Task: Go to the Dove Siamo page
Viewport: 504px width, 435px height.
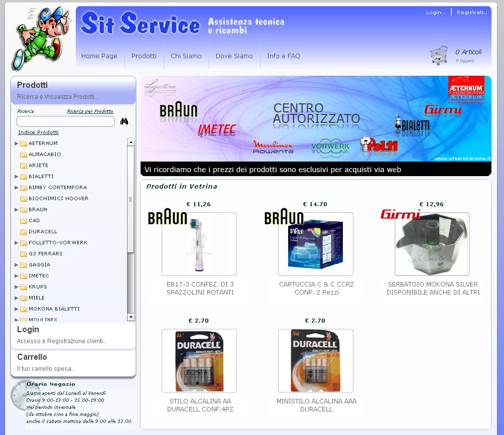Action: pos(234,56)
